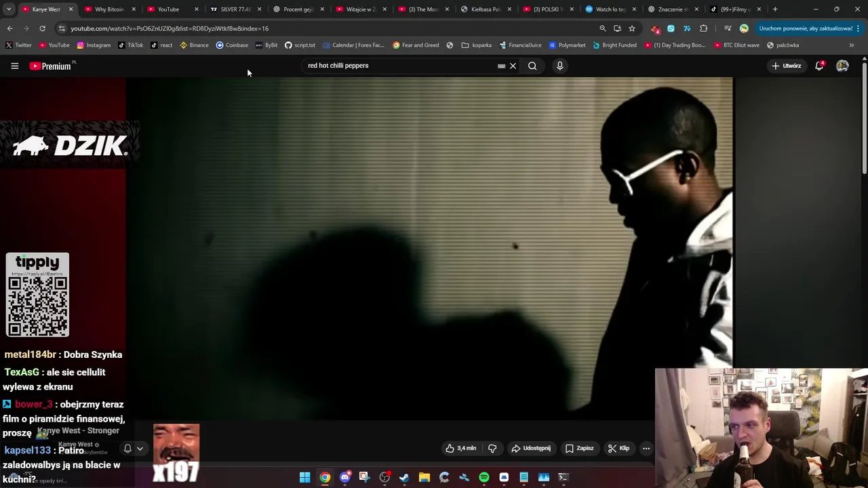Open more actions three-dot menu under video
868x488 pixels.
click(x=646, y=448)
